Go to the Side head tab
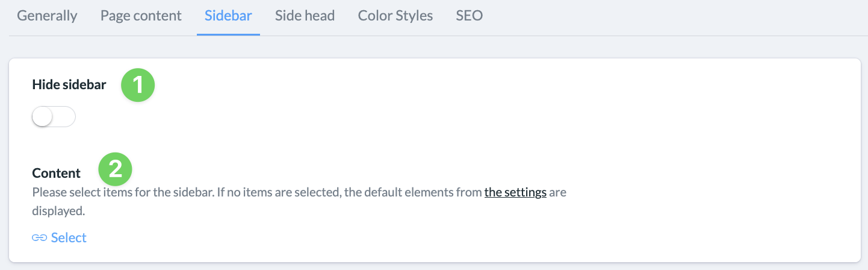The image size is (868, 270). (305, 16)
